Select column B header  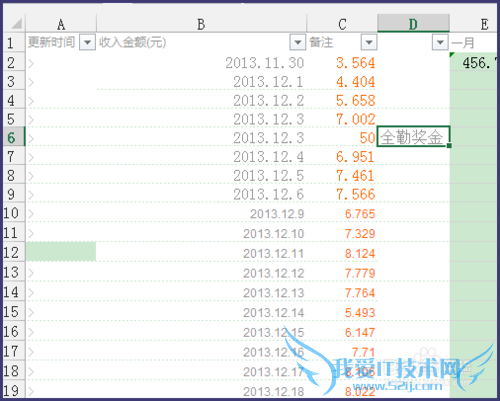click(201, 24)
